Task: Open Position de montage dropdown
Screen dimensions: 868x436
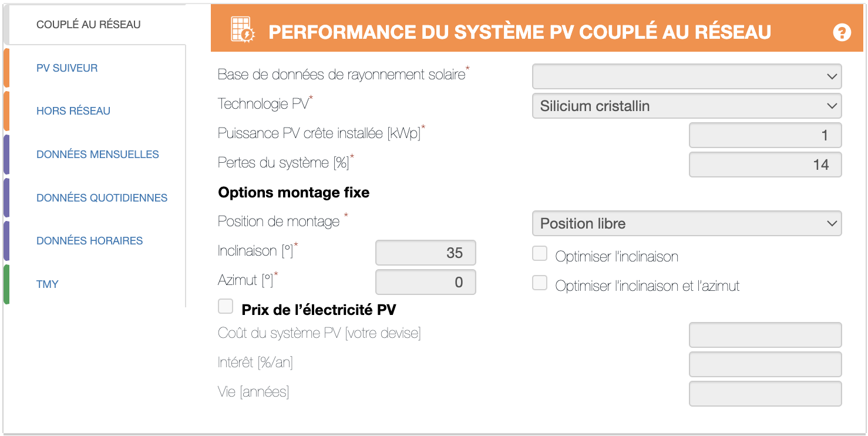Action: (687, 224)
